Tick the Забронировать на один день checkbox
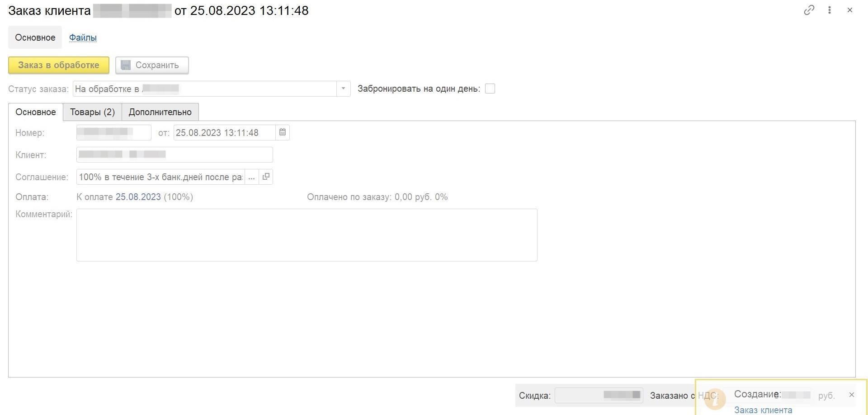 click(490, 89)
